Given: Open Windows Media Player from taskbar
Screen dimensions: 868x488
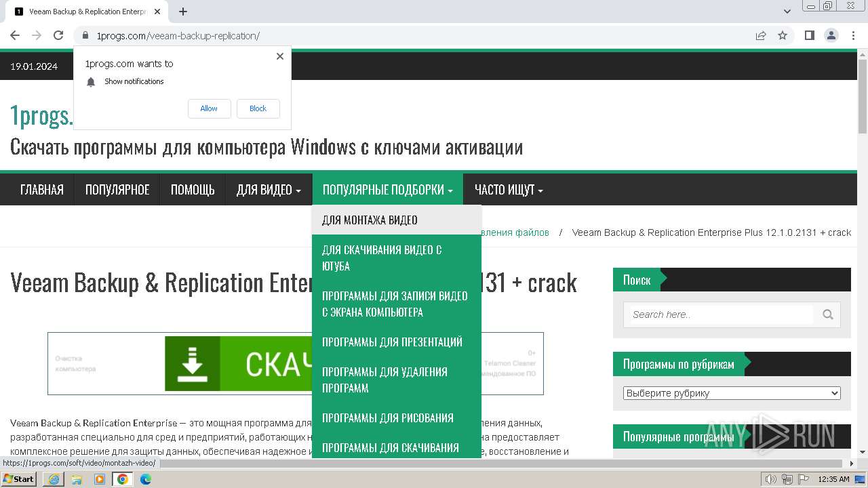Looking at the screenshot, I should (100, 479).
